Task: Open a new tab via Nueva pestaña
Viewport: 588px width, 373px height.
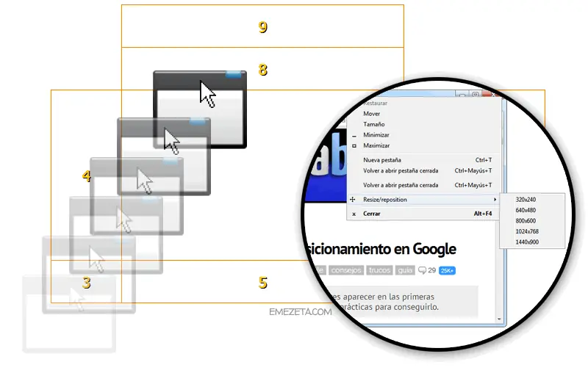Action: (424, 160)
